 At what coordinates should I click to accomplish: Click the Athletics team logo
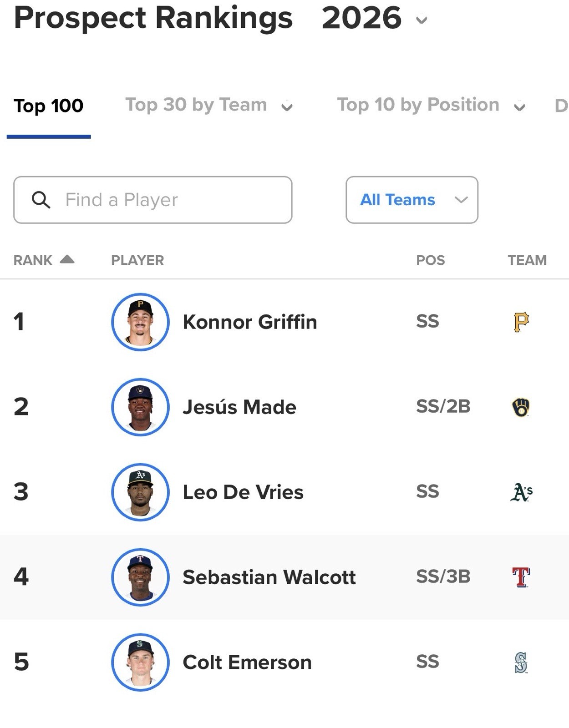point(521,492)
